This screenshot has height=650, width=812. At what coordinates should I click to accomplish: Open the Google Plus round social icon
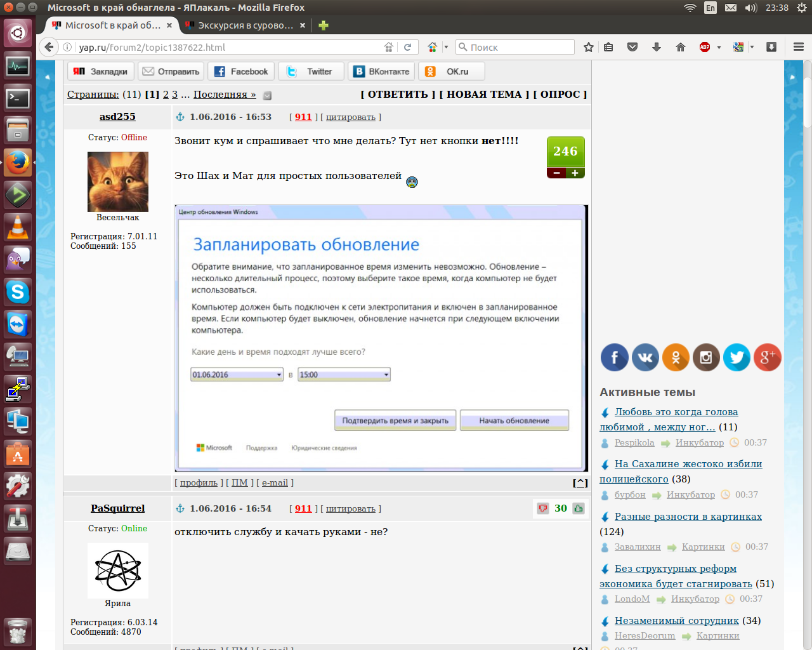pos(767,357)
